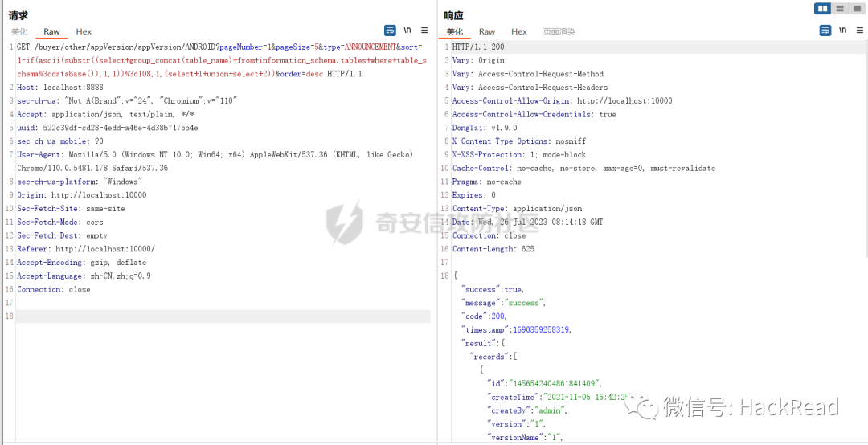Click the sec-ch-ua request header line
The image size is (868, 445).
(127, 100)
